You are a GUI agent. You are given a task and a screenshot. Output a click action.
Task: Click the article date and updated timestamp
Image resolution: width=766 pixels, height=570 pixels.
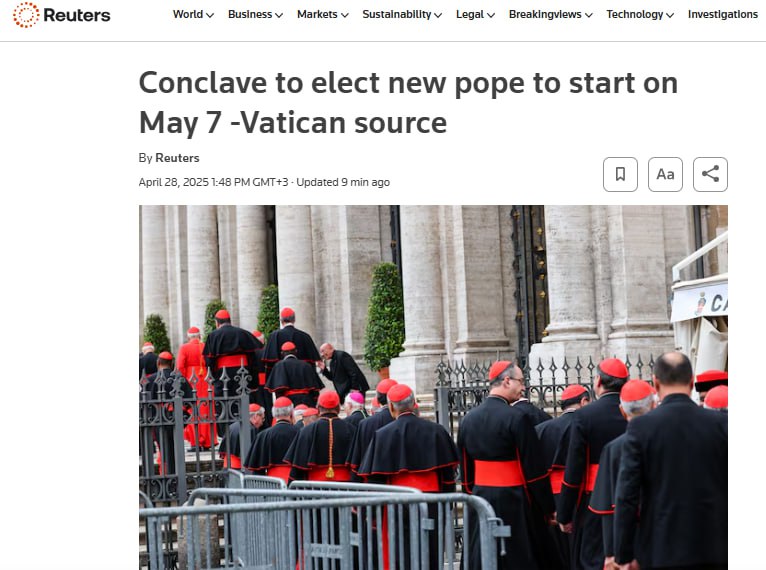264,182
